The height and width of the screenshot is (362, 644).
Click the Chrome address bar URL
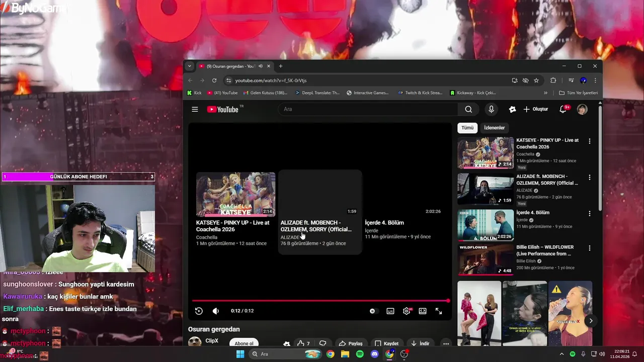pos(271,80)
